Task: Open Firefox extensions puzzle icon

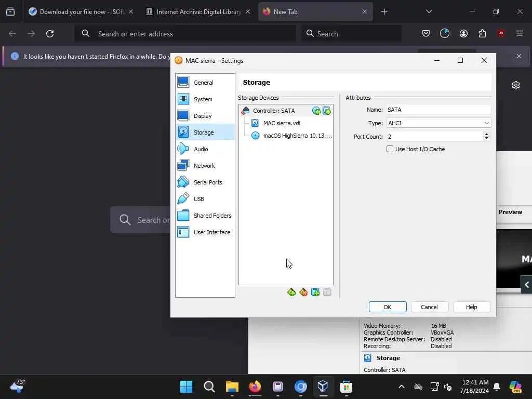Action: click(482, 33)
